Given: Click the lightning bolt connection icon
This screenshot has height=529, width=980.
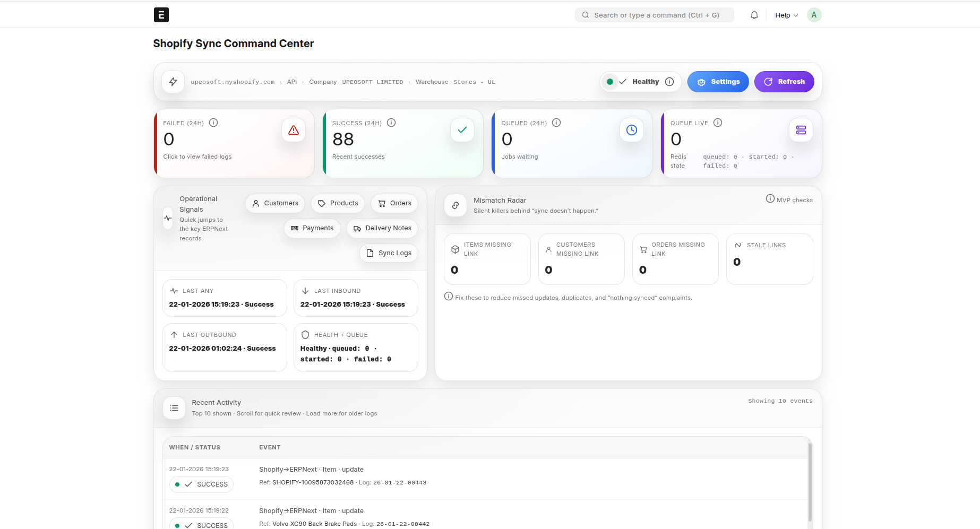Looking at the screenshot, I should 173,81.
